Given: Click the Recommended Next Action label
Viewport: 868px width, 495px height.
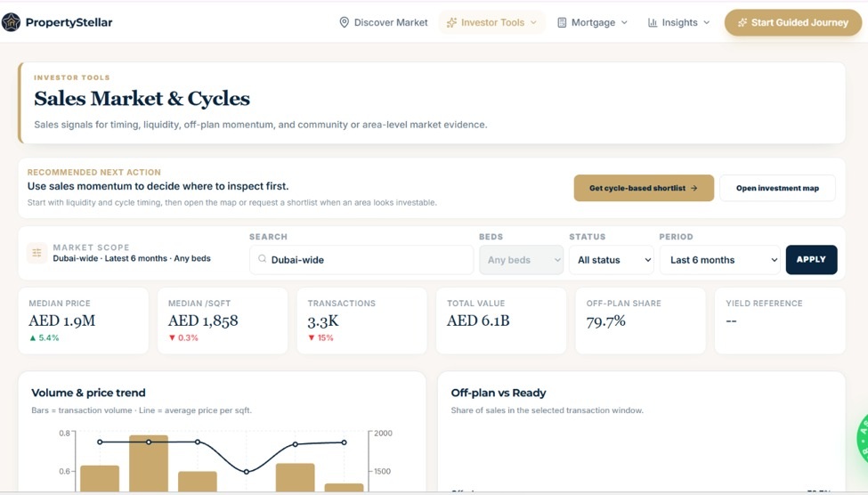Looking at the screenshot, I should pyautogui.click(x=94, y=172).
